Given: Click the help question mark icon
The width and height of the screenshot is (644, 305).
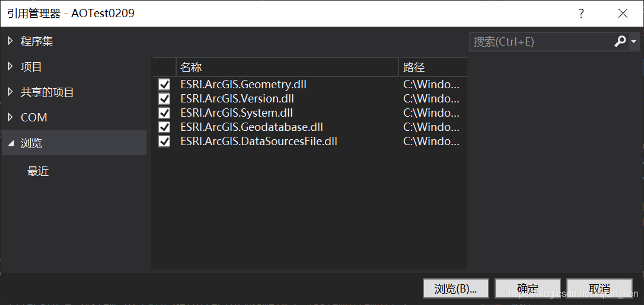Looking at the screenshot, I should [x=581, y=14].
